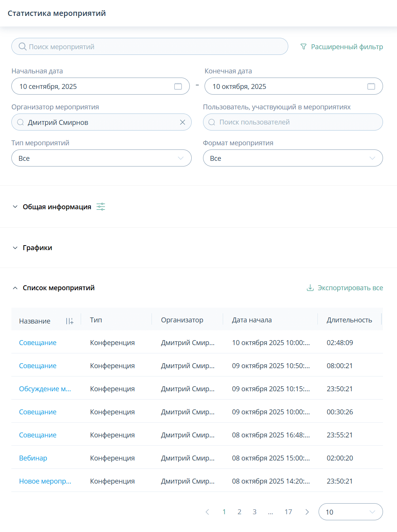Expand the Общая информация section
The image size is (397, 532).
click(15, 207)
